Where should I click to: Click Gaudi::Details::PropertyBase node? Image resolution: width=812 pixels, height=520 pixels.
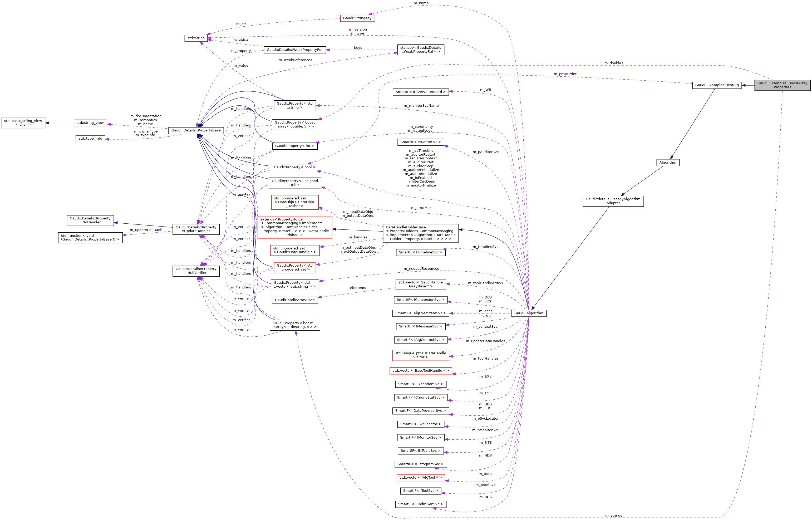tap(196, 130)
